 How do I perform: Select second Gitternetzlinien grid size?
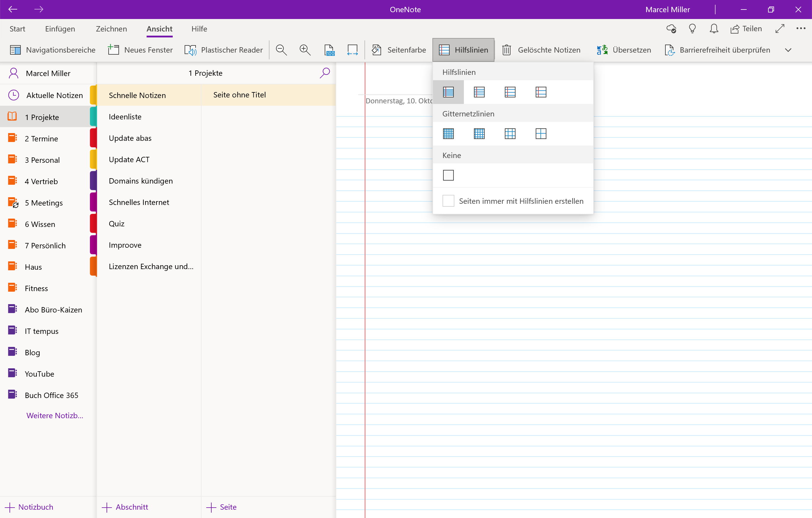pos(479,134)
